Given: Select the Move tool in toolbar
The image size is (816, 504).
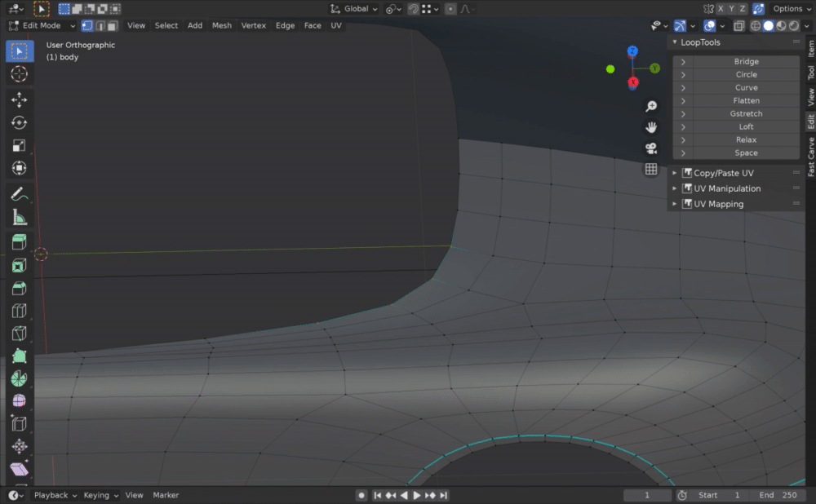Looking at the screenshot, I should click(20, 99).
